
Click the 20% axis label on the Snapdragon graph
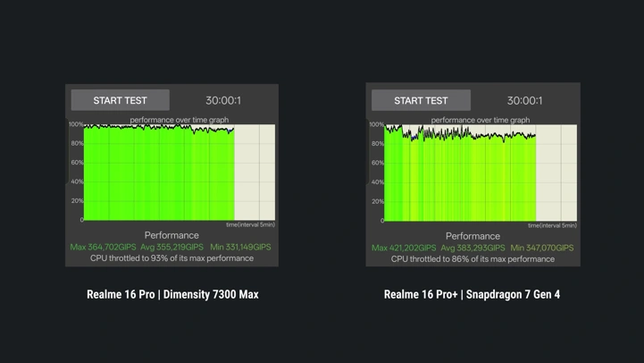[x=378, y=201]
